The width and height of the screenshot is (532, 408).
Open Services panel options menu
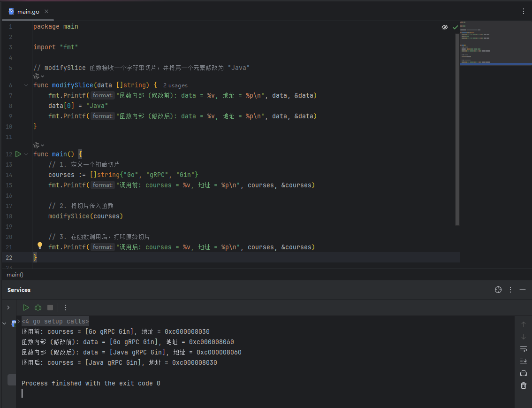pyautogui.click(x=510, y=290)
